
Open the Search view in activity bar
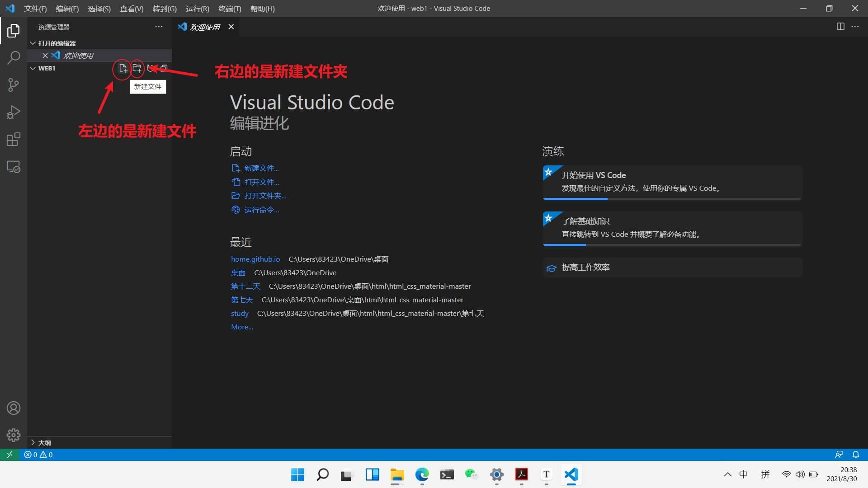pos(14,57)
